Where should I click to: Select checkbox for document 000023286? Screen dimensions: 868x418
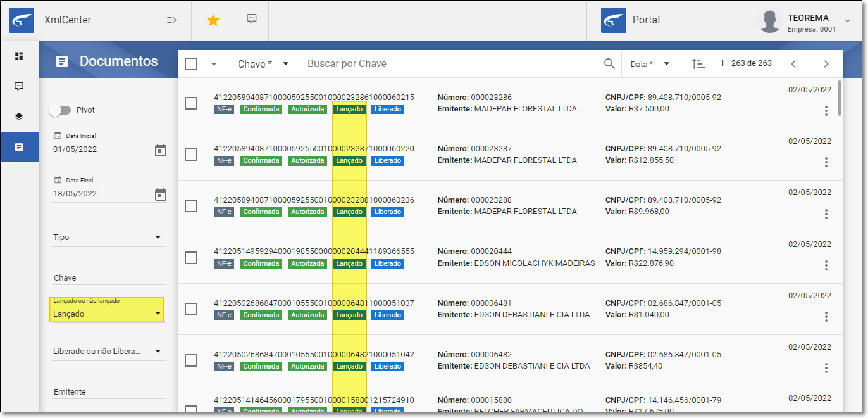point(191,103)
